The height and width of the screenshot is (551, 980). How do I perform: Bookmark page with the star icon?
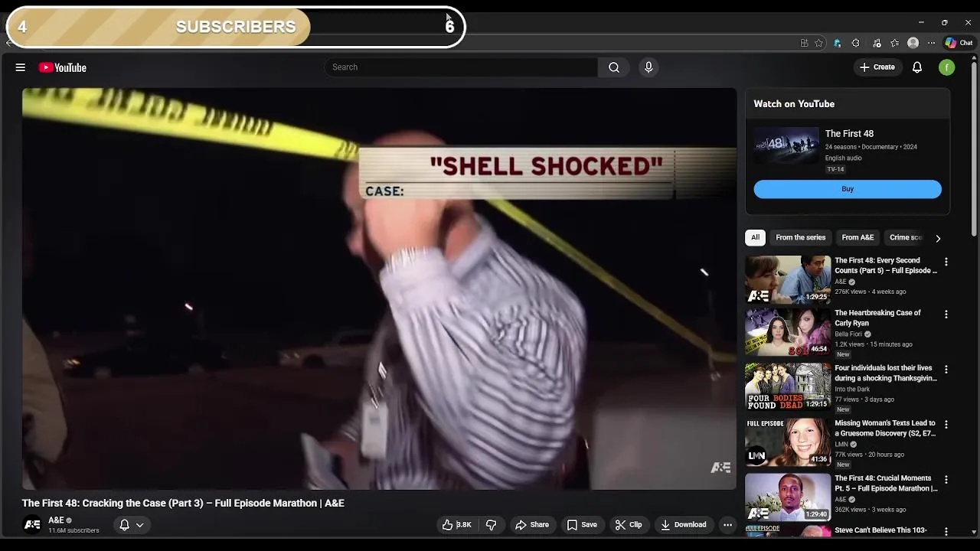click(818, 43)
